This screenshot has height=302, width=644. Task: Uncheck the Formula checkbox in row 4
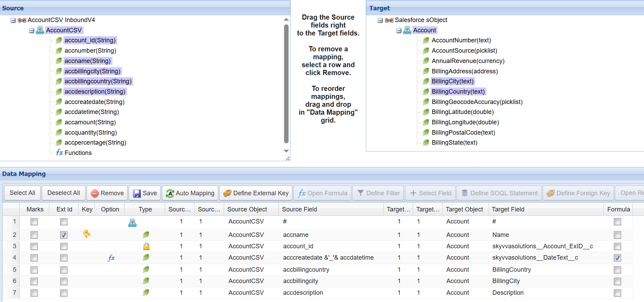click(617, 258)
